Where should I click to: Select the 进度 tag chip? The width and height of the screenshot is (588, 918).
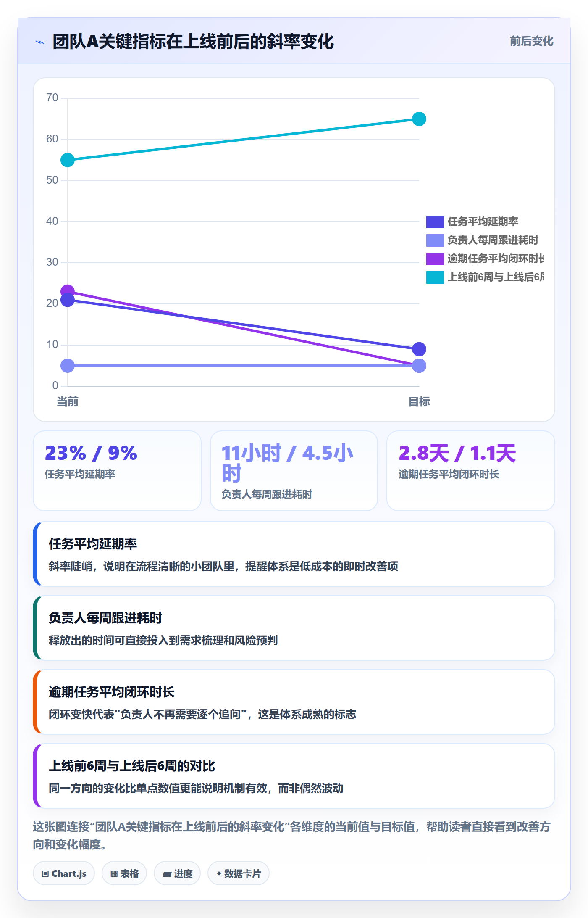click(x=177, y=873)
